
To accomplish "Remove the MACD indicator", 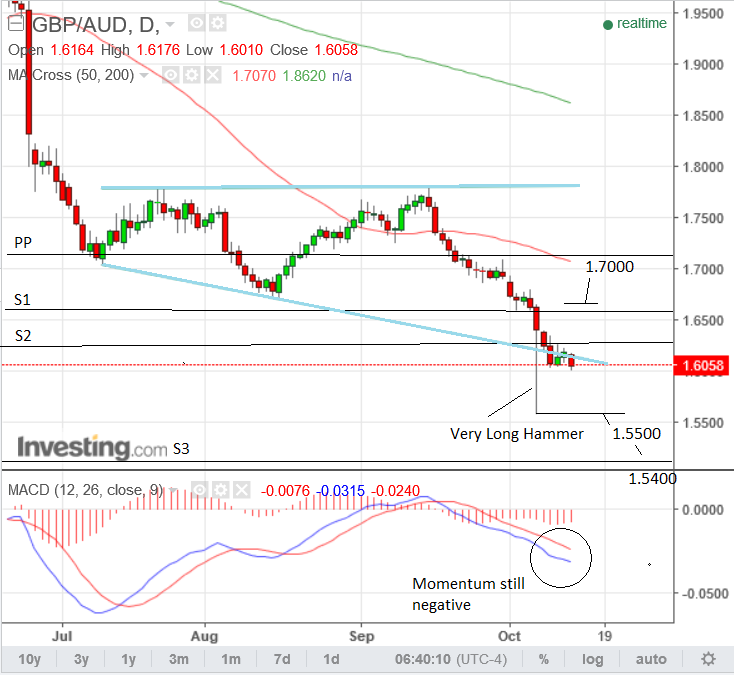I will click(x=241, y=490).
